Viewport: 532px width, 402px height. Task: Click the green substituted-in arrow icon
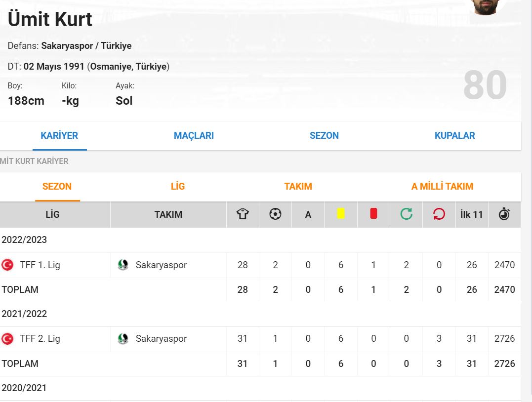406,214
